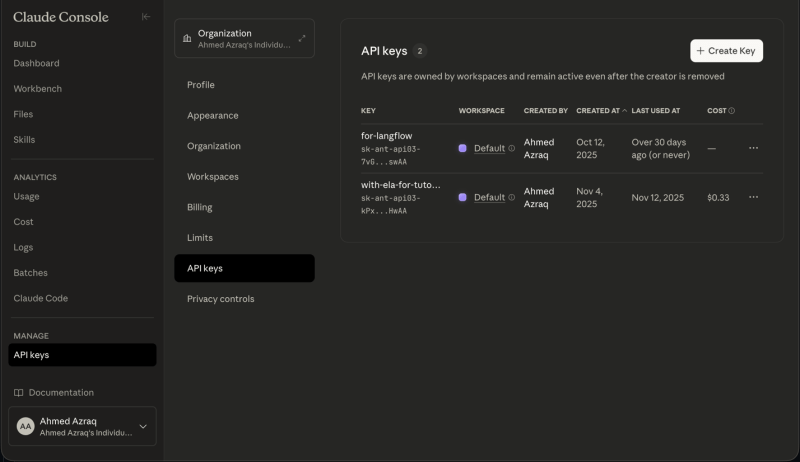This screenshot has height=462, width=800.
Task: Open Skills section
Action: (x=24, y=140)
